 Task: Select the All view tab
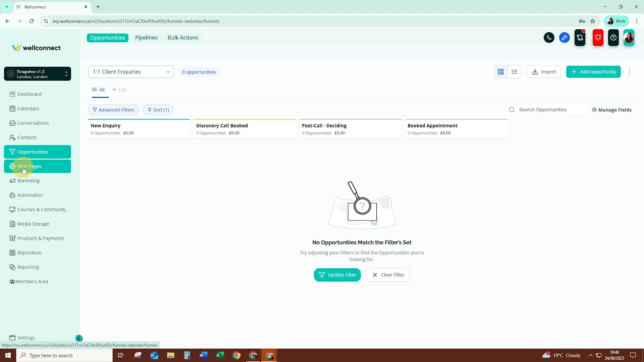(99, 90)
